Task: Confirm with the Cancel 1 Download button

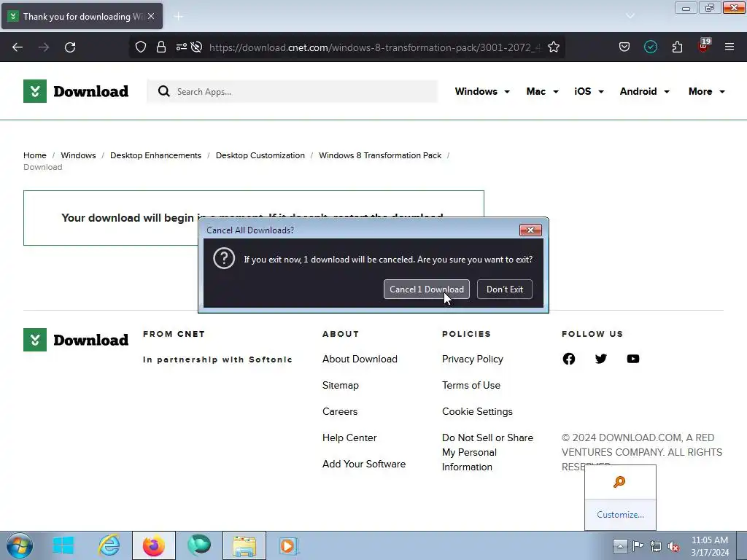Action: point(426,289)
